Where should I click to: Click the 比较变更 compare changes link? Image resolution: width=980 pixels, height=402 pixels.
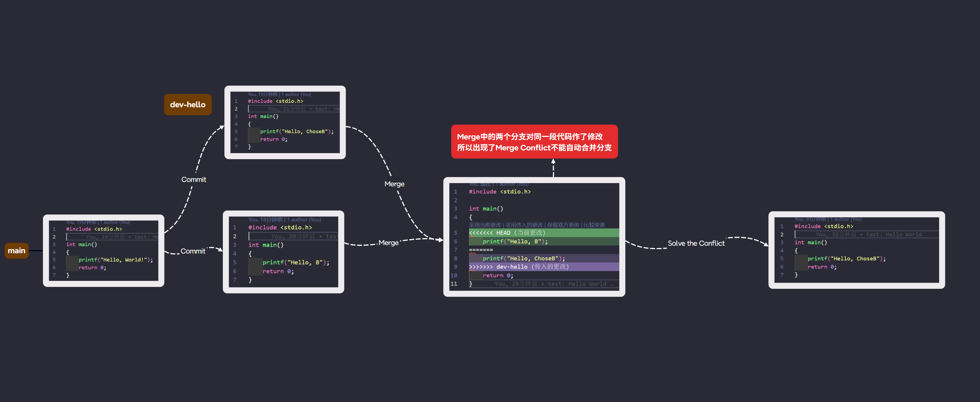[594, 225]
